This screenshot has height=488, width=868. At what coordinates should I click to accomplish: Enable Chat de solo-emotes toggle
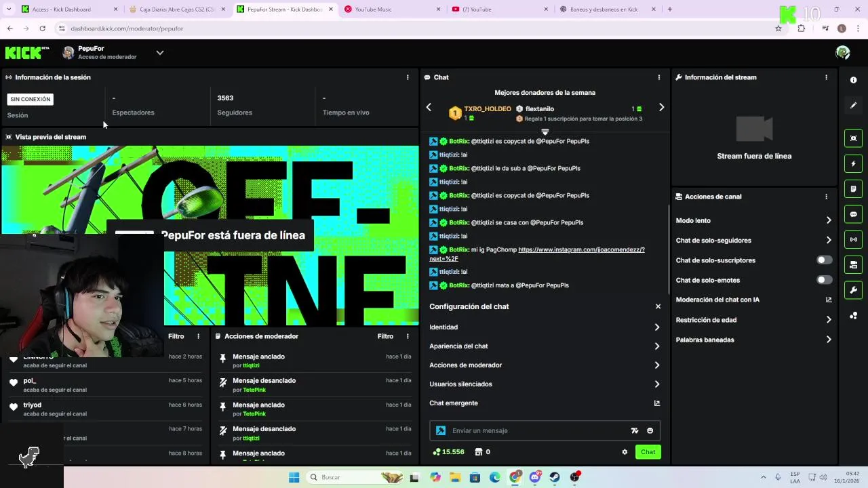824,280
